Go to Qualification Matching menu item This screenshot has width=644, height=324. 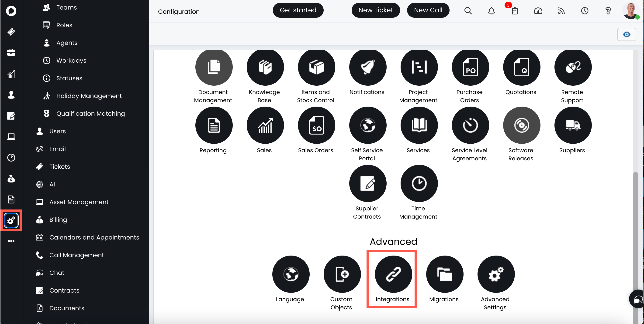(x=90, y=114)
